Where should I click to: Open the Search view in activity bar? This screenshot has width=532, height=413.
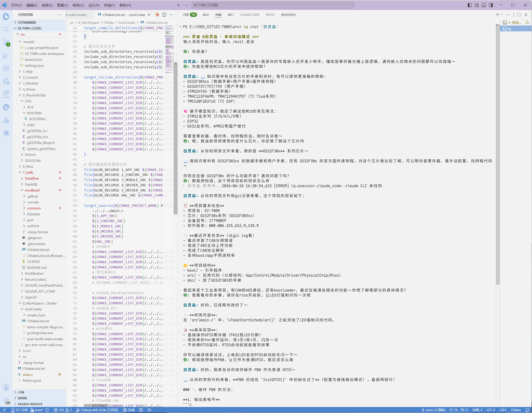pyautogui.click(x=6, y=29)
